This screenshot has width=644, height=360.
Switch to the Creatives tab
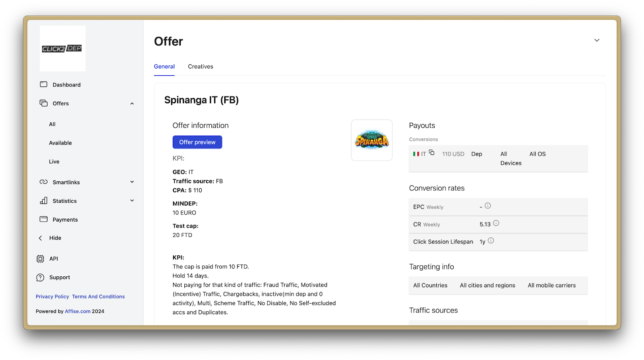pos(200,67)
